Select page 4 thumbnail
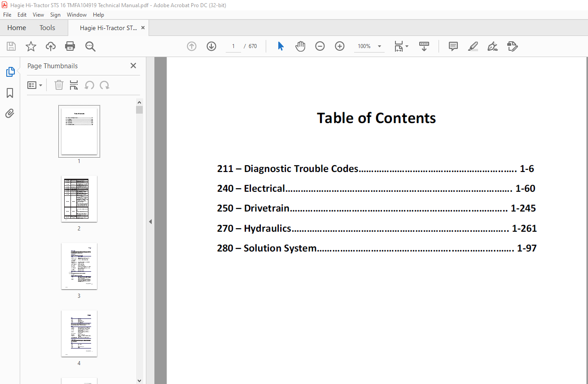 point(79,333)
